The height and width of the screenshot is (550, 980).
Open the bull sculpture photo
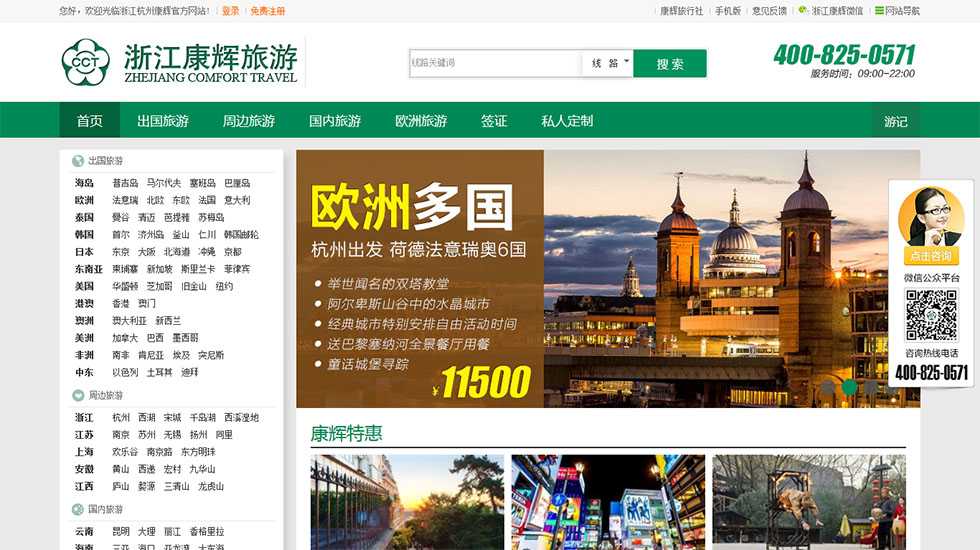point(809,502)
